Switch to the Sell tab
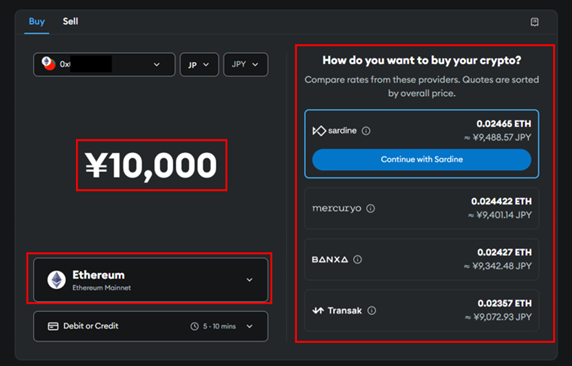The height and width of the screenshot is (366, 572). point(70,22)
